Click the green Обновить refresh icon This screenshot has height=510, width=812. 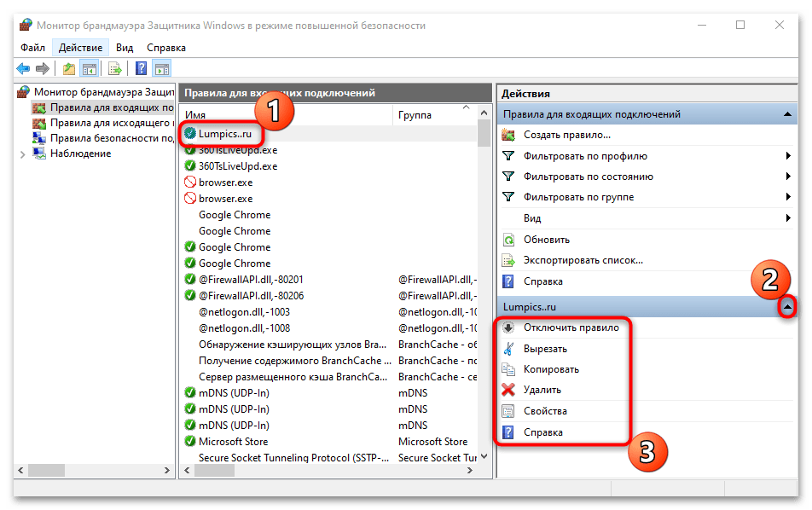[x=508, y=240]
